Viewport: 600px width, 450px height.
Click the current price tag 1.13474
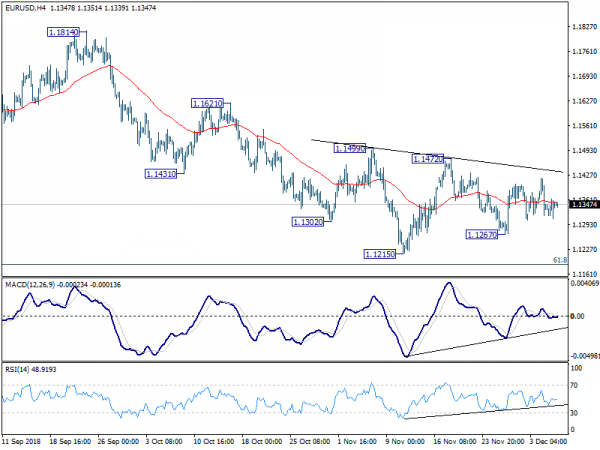582,205
